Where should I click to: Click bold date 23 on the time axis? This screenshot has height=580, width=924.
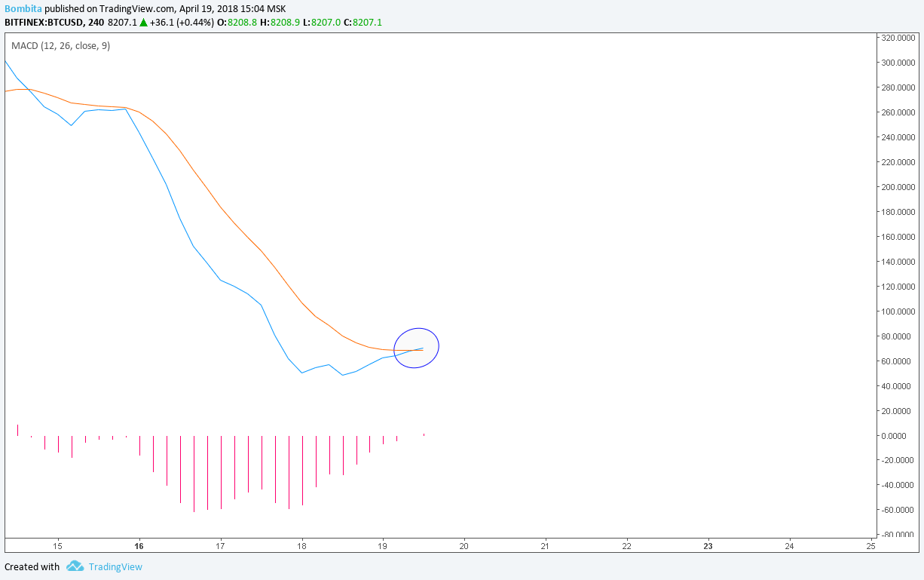[708, 545]
